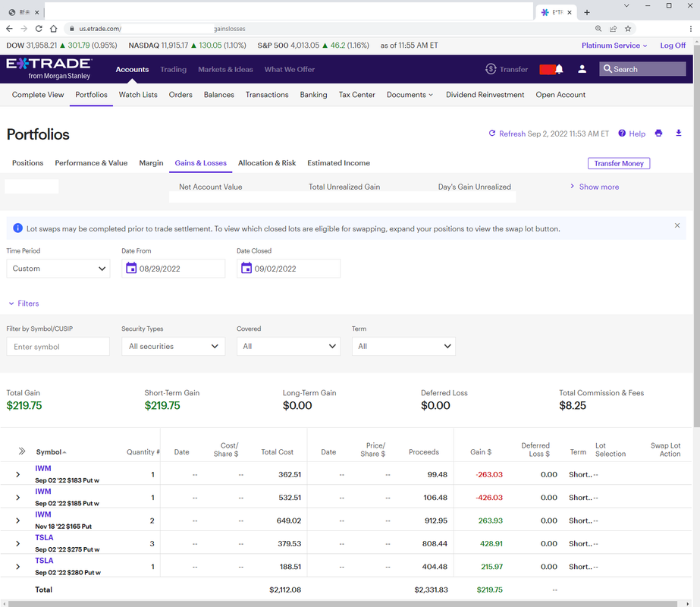Click the Open Account link
The image size is (700, 607).
pos(560,95)
